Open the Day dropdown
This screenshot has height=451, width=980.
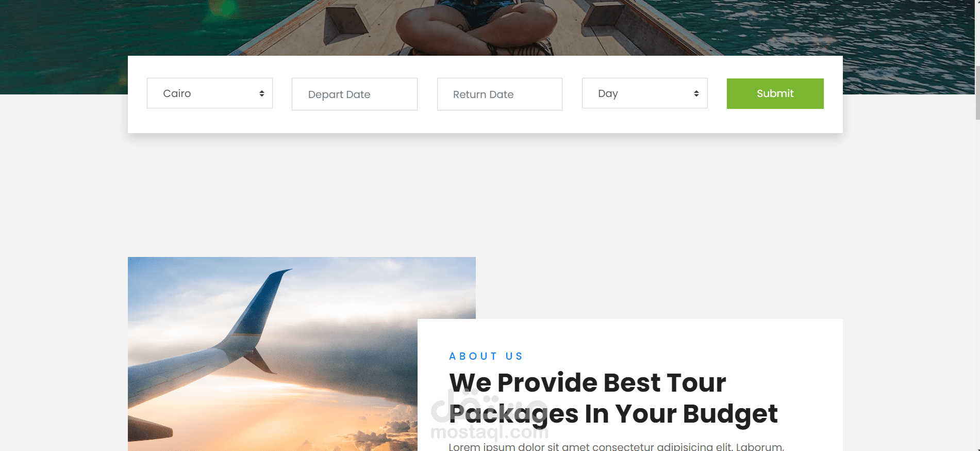(644, 93)
